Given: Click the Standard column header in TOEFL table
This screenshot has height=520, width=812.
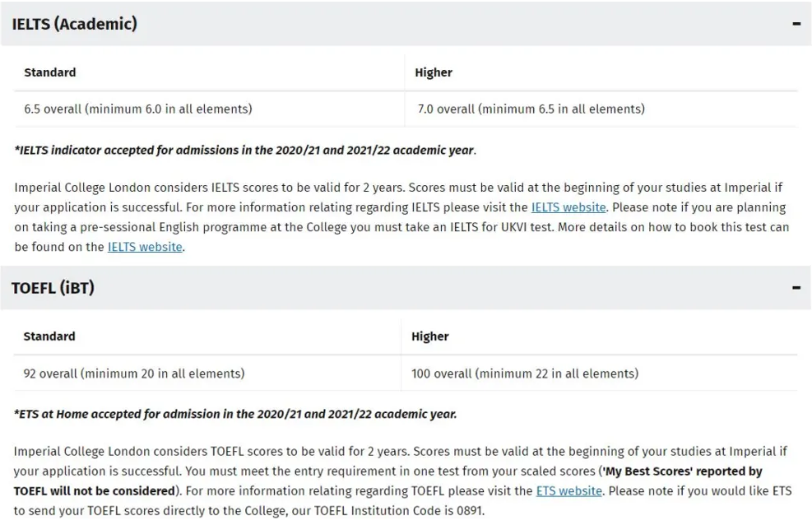Looking at the screenshot, I should click(49, 337).
